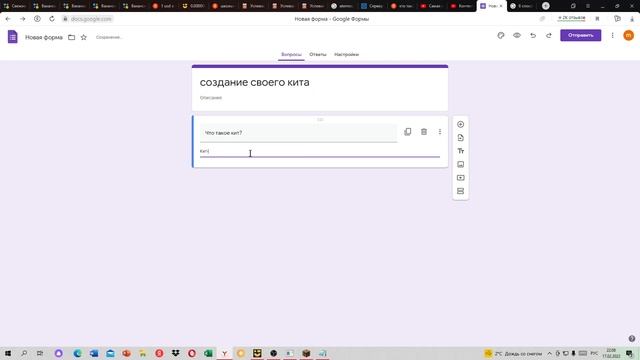
Task: Go forward in browser history
Action: pos(22,19)
